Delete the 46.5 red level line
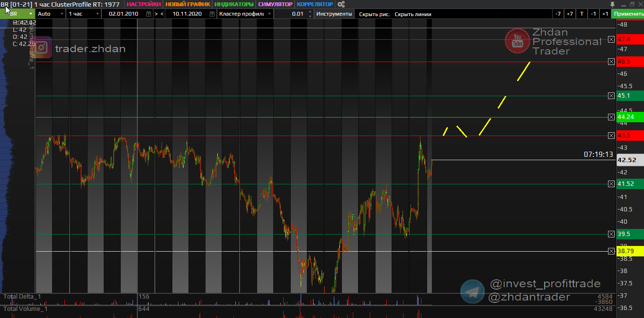The width and height of the screenshot is (644, 318). coord(611,62)
